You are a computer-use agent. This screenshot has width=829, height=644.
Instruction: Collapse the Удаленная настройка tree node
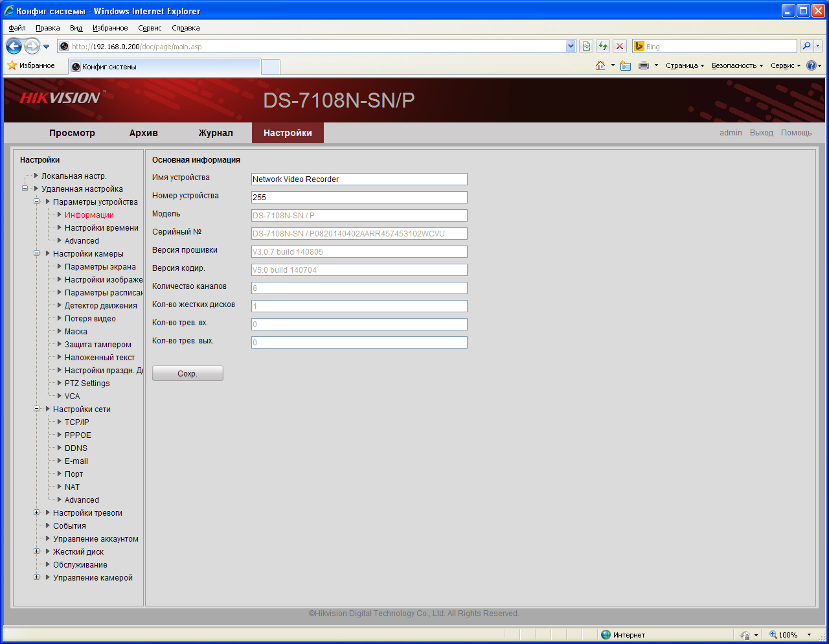[x=25, y=189]
